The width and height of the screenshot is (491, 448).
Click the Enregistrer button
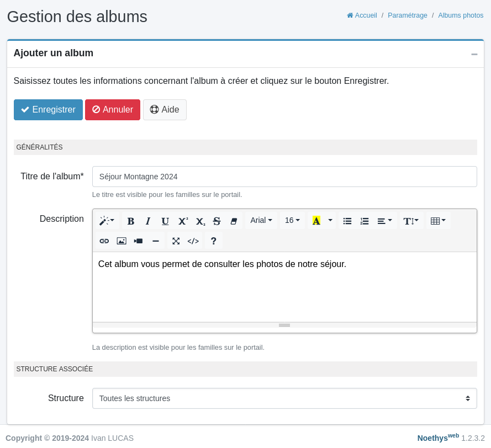[48, 110]
